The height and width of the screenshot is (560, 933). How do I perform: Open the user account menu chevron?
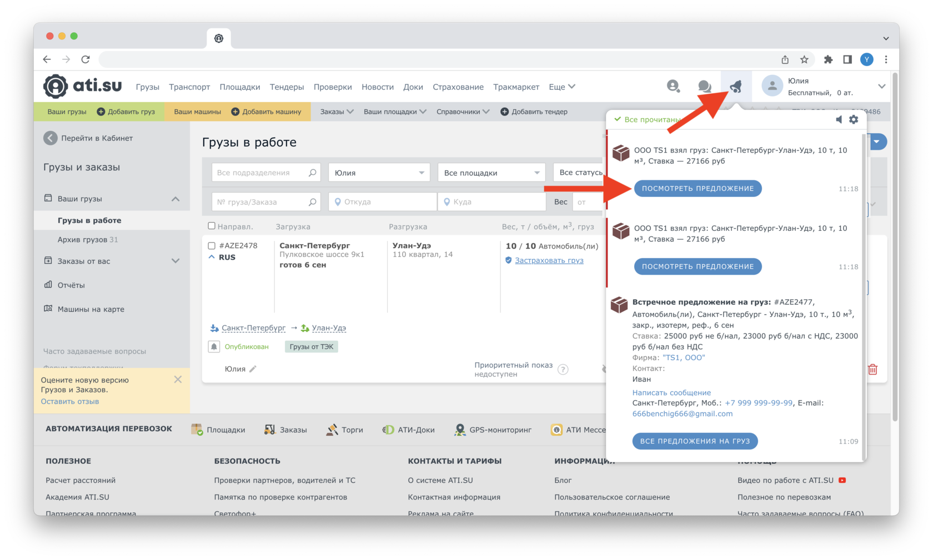[881, 86]
